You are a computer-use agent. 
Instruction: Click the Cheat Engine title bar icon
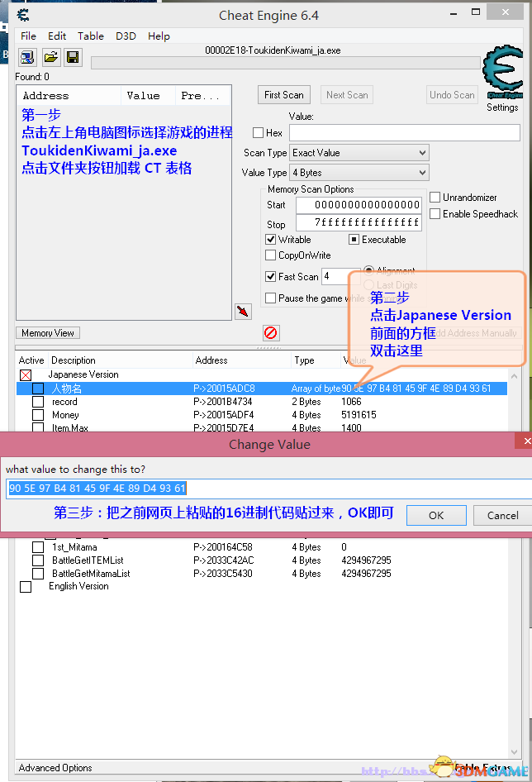coord(23,15)
